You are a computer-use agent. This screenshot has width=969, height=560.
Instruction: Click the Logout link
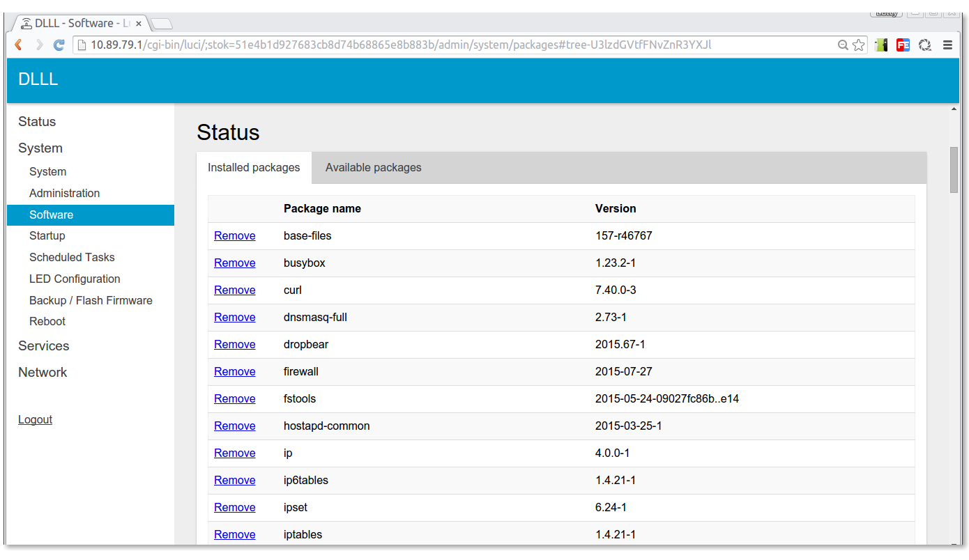pos(35,420)
